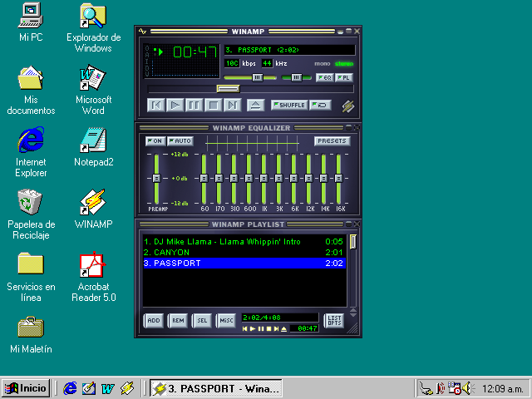Select Notepad2 desktop shortcut
Viewport: 532px width, 399px height.
93,147
